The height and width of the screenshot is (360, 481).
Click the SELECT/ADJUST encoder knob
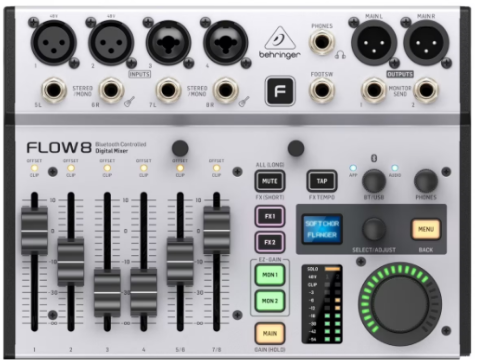click(x=374, y=229)
